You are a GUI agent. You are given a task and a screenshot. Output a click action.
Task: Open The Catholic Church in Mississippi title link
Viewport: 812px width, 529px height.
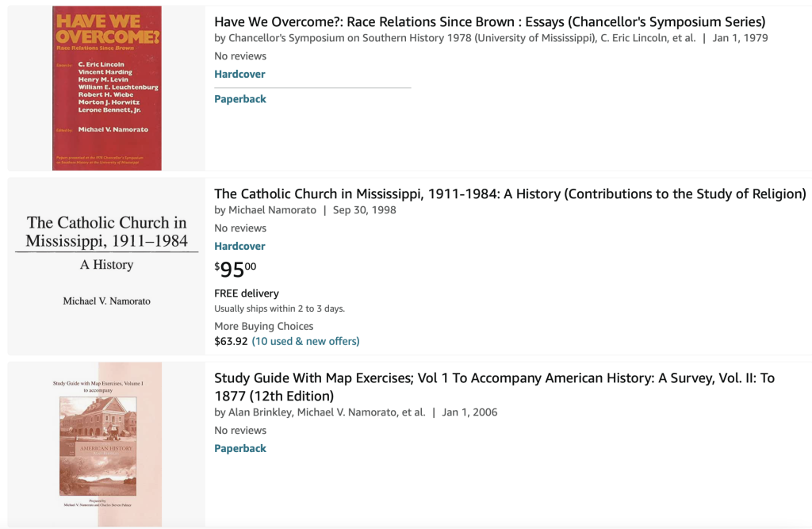coord(510,194)
